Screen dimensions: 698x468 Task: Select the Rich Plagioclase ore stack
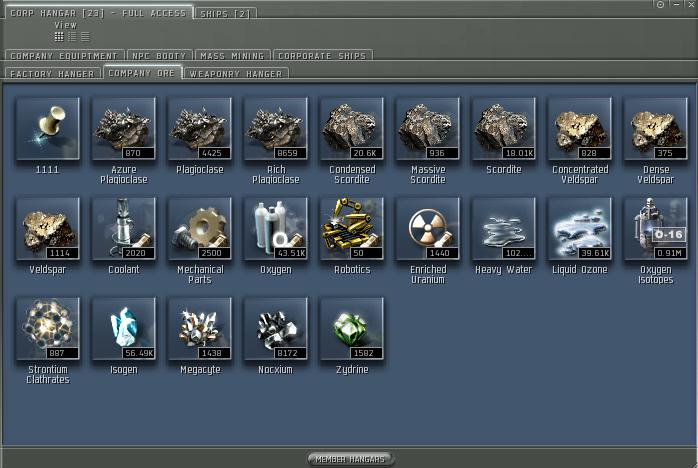coord(276,129)
